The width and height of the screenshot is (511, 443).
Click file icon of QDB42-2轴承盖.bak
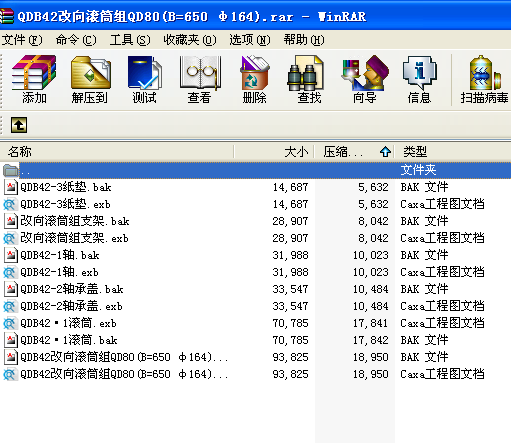(10, 289)
